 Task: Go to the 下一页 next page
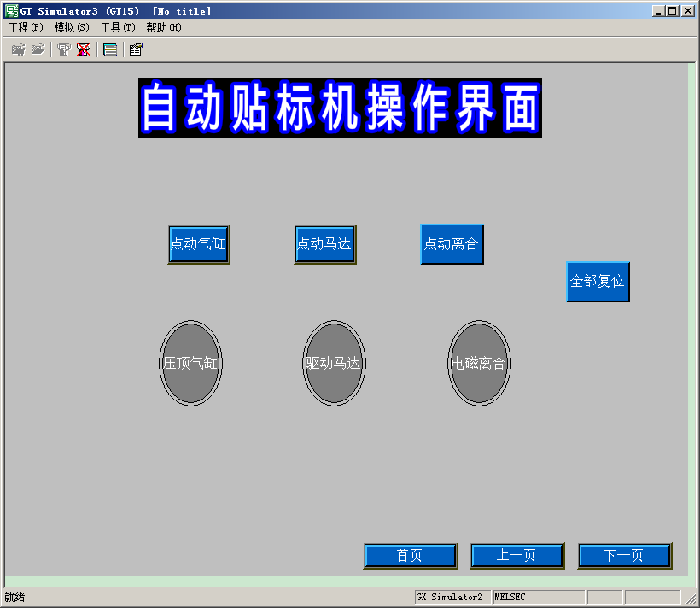(x=624, y=556)
